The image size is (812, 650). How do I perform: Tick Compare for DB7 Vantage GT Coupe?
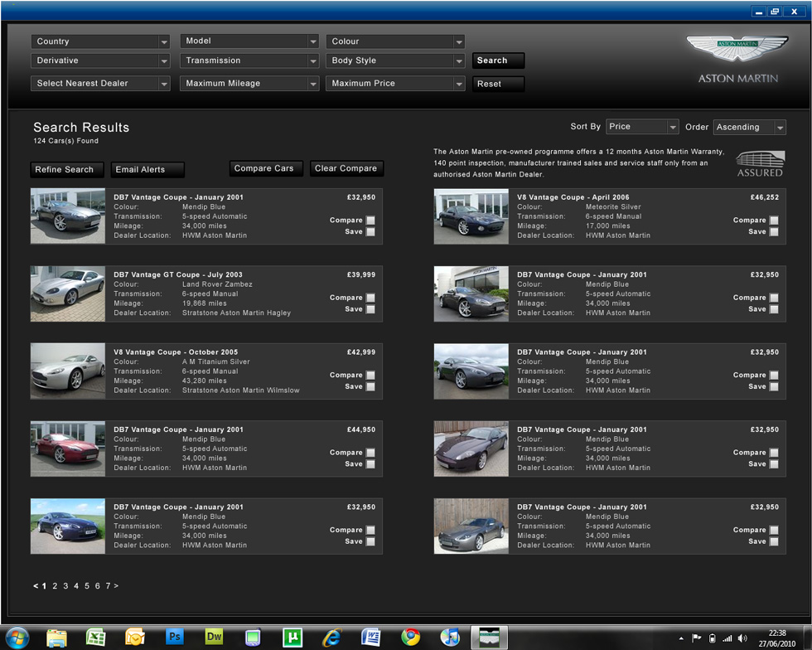click(x=370, y=298)
